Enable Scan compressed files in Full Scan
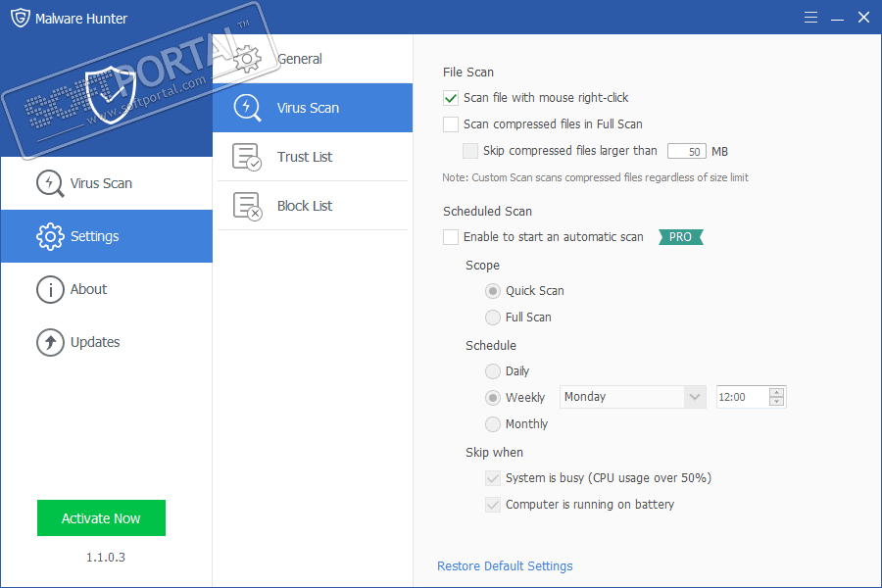The width and height of the screenshot is (882, 588). click(451, 124)
